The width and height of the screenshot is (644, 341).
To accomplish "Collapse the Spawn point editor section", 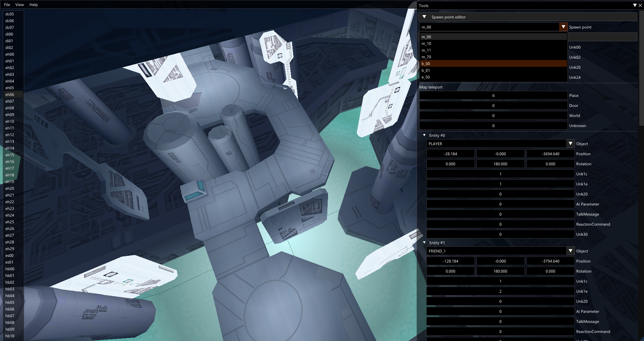I will [424, 17].
